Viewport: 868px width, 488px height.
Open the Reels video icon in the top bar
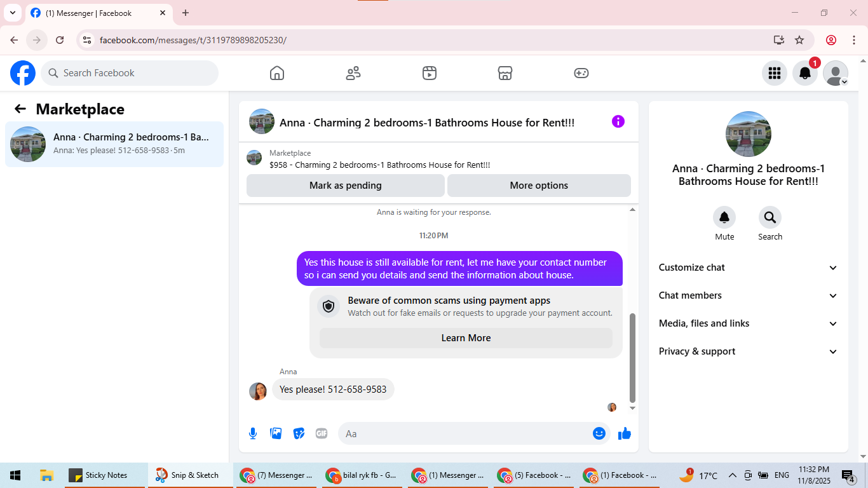[x=430, y=73]
